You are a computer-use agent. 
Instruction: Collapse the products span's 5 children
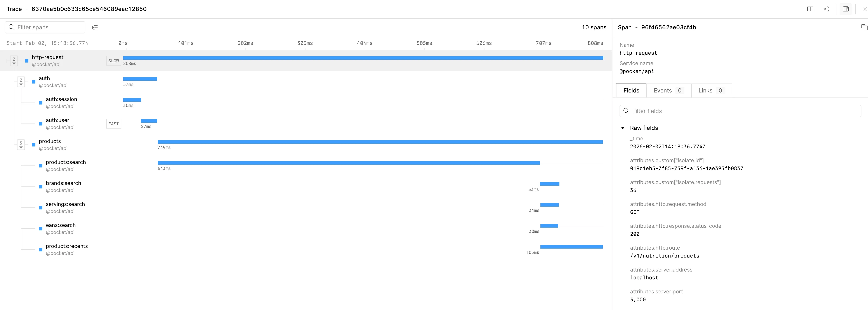point(21,145)
